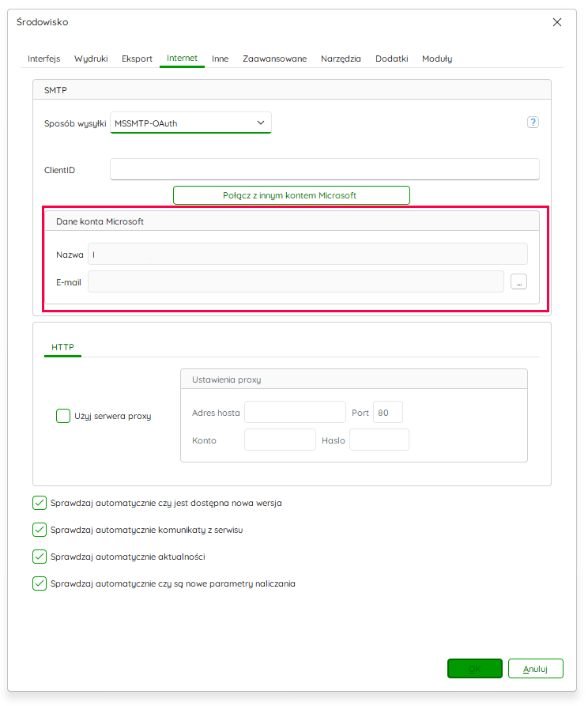This screenshot has height=706, width=588.
Task: Click the proxy Hasło field
Action: 379,440
